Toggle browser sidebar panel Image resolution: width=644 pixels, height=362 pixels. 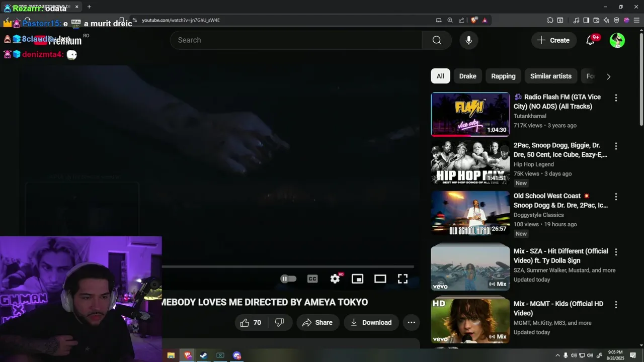586,20
